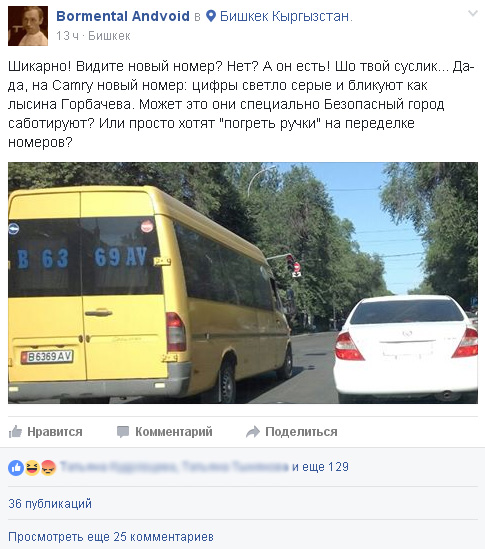The height and width of the screenshot is (549, 485).
Task: Click the Комментарий button label
Action: (x=174, y=432)
